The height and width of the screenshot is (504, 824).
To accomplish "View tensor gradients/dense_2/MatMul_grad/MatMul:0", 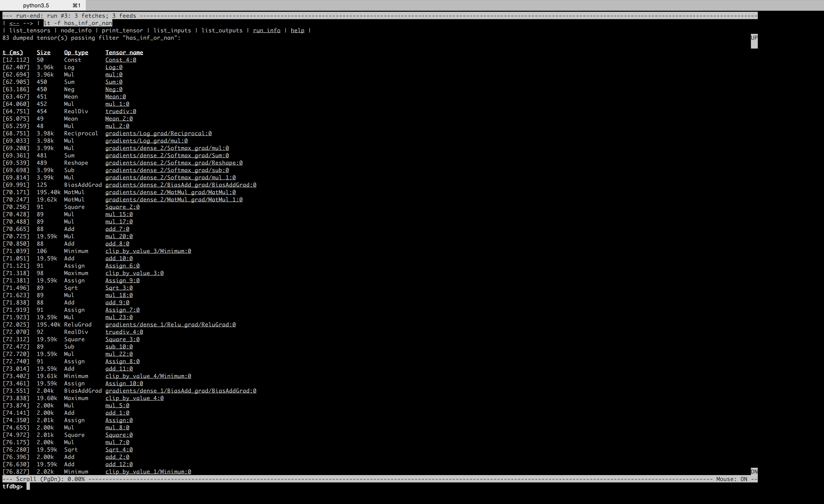I will (170, 192).
